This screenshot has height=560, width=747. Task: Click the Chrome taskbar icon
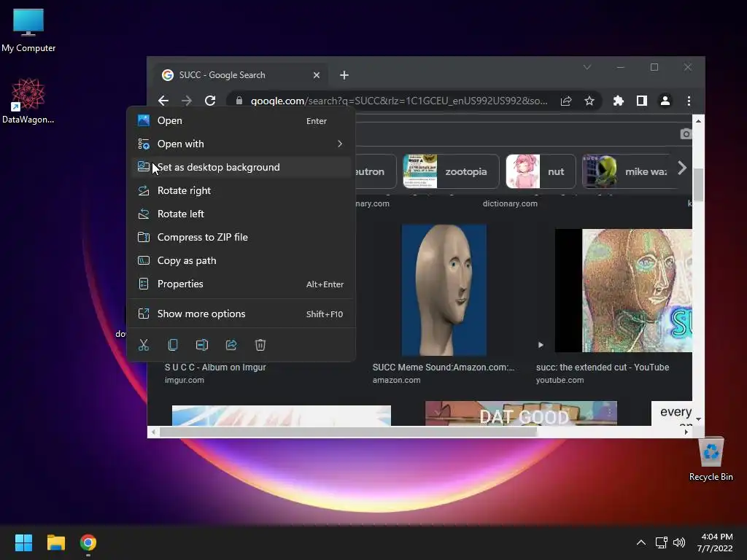click(88, 542)
